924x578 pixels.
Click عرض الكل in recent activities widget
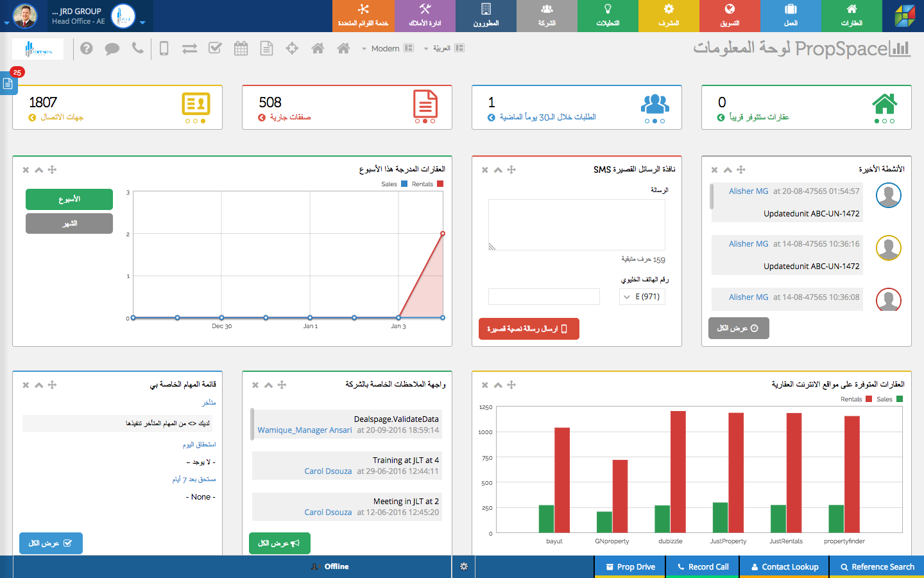pyautogui.click(x=739, y=328)
